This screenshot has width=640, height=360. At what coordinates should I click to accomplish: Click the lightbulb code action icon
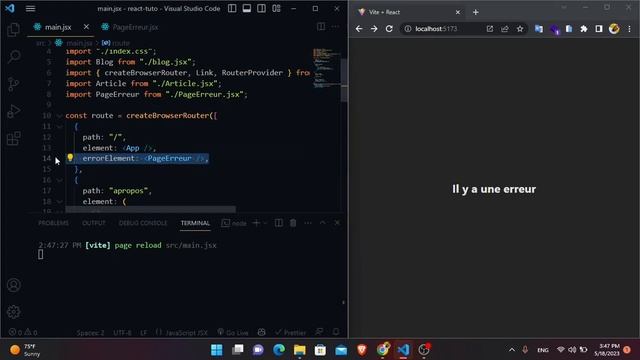click(x=70, y=158)
